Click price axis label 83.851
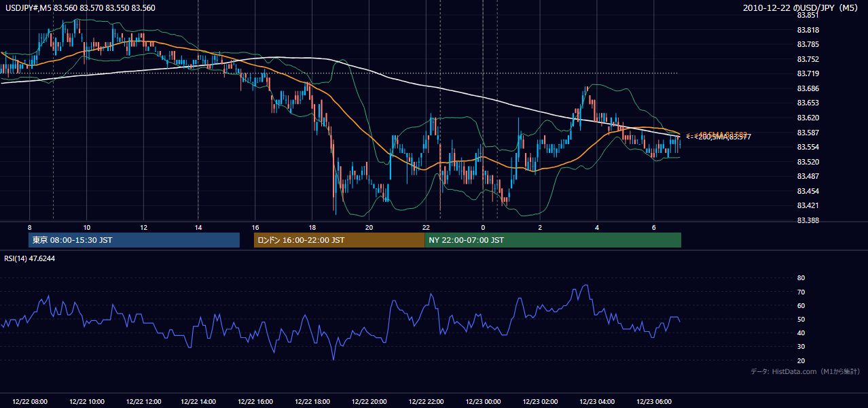The height and width of the screenshot is (408, 868). pos(808,15)
